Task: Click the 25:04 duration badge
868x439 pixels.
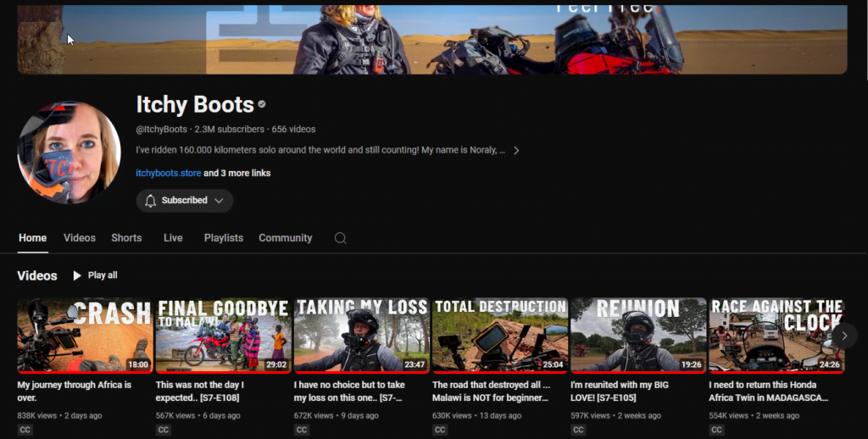Action: (553, 364)
